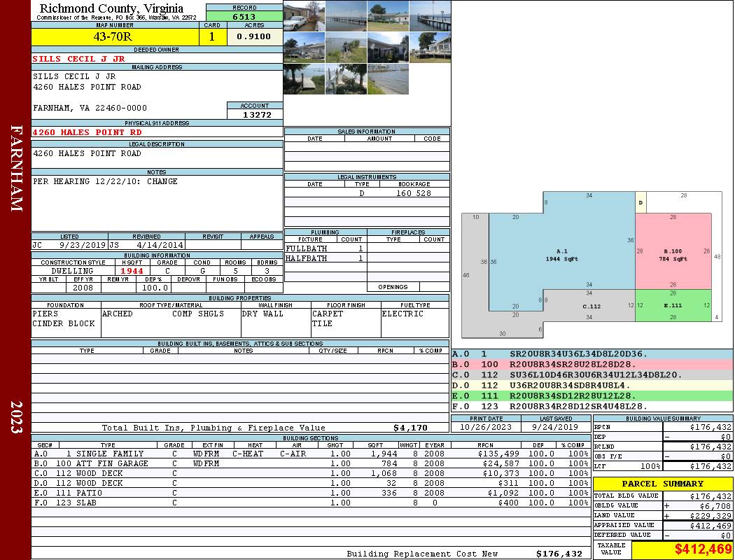The width and height of the screenshot is (735, 560).
Task: Click roof material COMP SHGLS
Action: pos(198,314)
